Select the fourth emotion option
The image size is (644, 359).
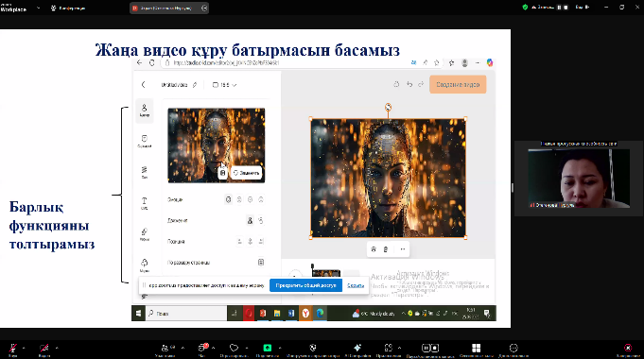tap(261, 199)
